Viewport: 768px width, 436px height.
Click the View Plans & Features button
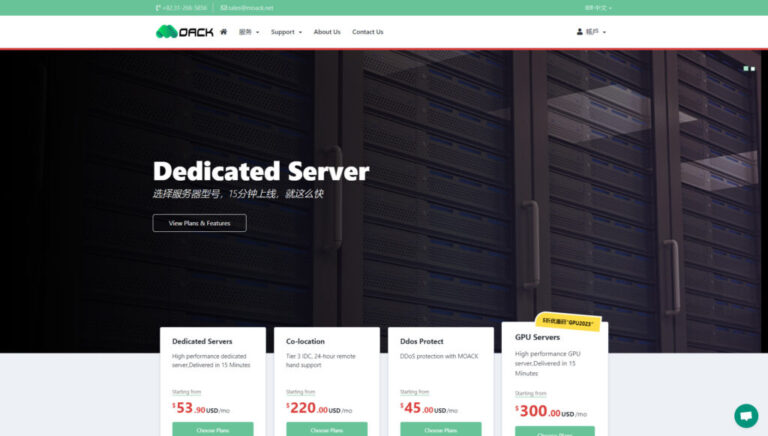pyautogui.click(x=199, y=223)
